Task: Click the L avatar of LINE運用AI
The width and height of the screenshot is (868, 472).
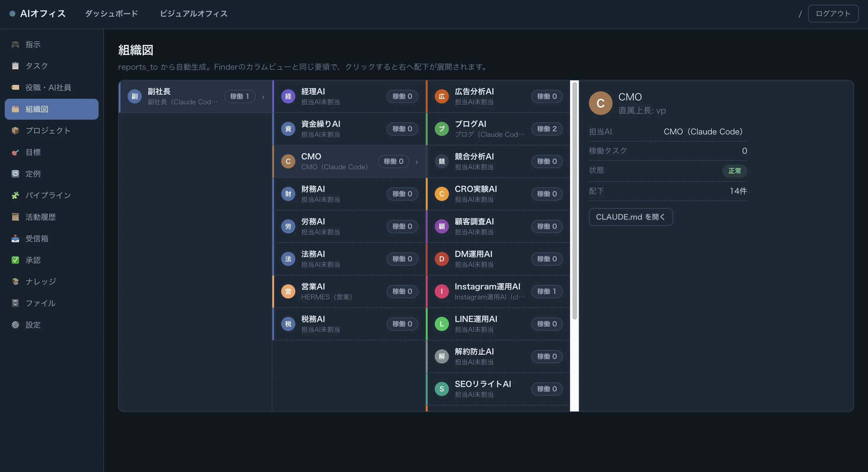Action: [442, 324]
